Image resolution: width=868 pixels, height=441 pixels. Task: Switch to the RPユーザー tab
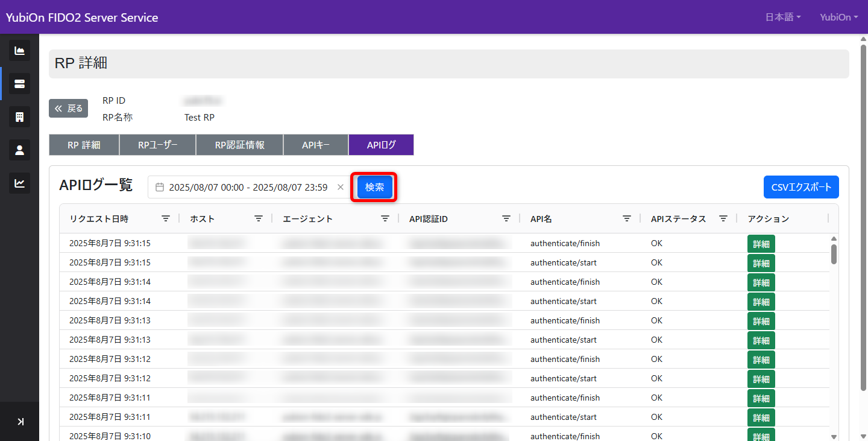click(x=158, y=145)
